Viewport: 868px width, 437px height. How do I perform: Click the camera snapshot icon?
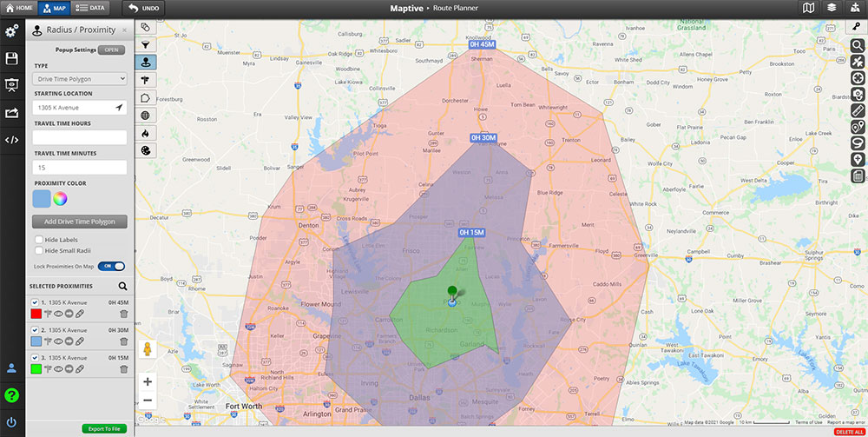coord(858,95)
